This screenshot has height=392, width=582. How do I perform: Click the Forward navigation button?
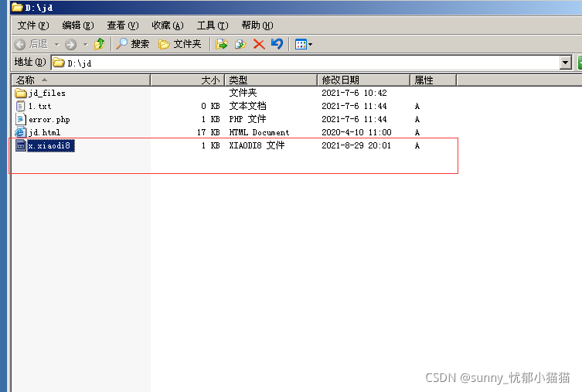[70, 45]
